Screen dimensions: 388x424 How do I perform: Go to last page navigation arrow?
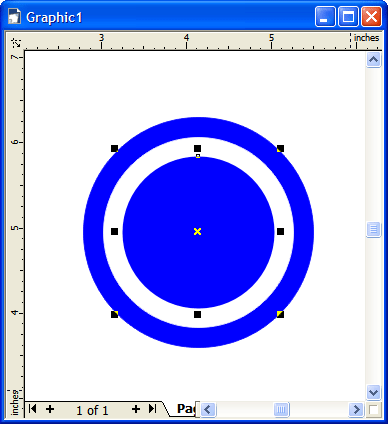coord(152,408)
